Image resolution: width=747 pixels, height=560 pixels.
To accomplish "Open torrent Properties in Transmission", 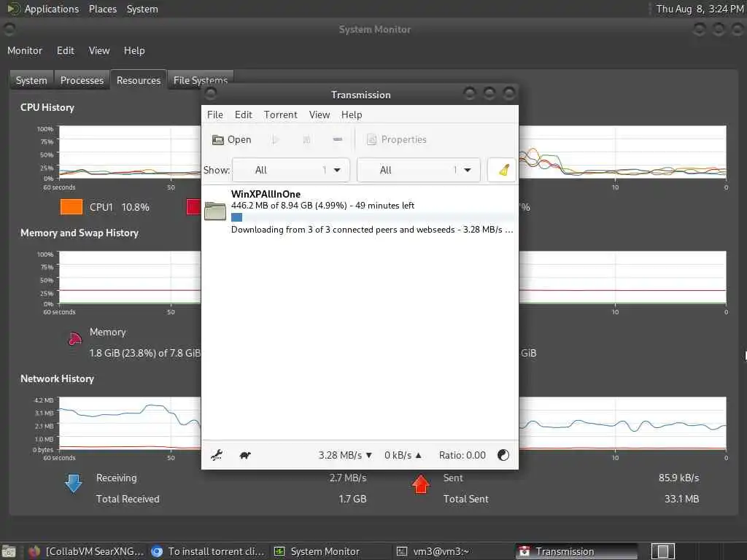I will pyautogui.click(x=396, y=139).
